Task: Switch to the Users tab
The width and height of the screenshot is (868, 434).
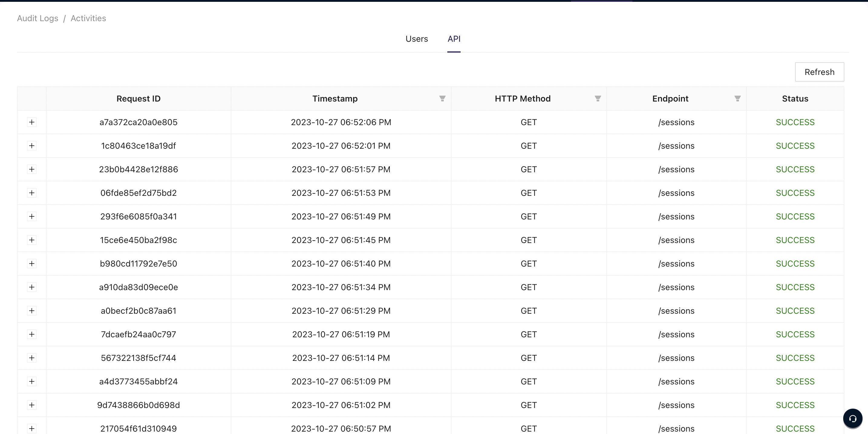Action: coord(416,39)
